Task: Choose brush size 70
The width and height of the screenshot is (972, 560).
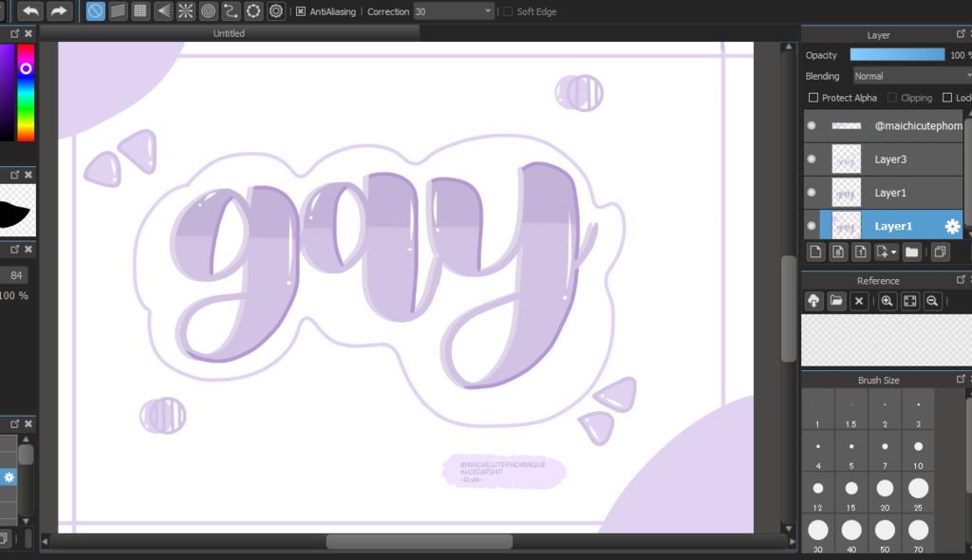Action: click(x=918, y=534)
